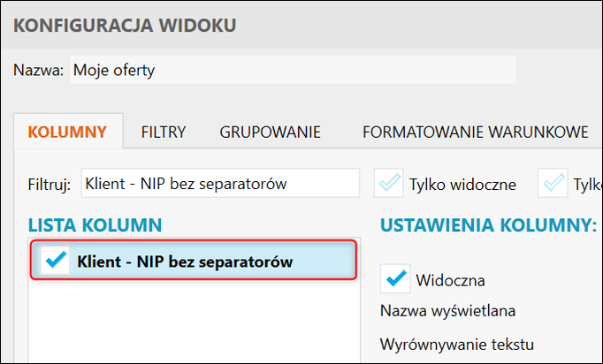603x364 pixels.
Task: Click the Nazwa field containing Moje oferty
Action: coord(292,70)
